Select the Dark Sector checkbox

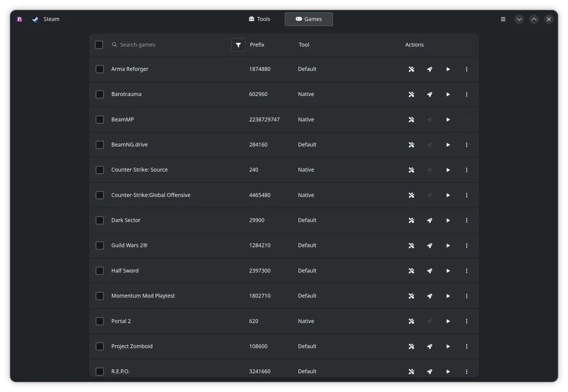100,220
